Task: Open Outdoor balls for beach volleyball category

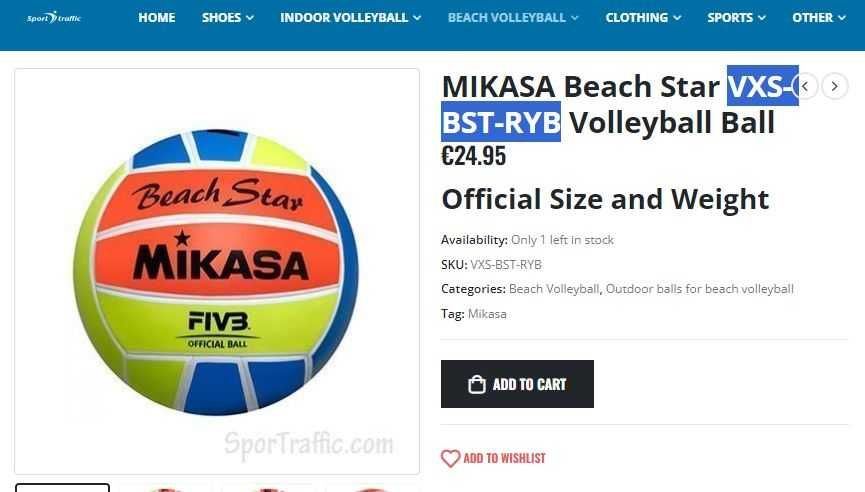Action: [700, 289]
